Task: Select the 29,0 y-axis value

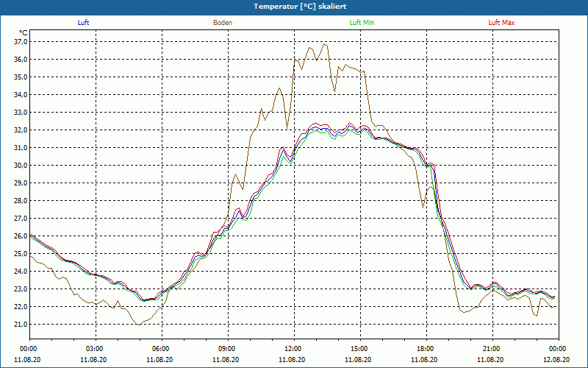Action: [21, 183]
